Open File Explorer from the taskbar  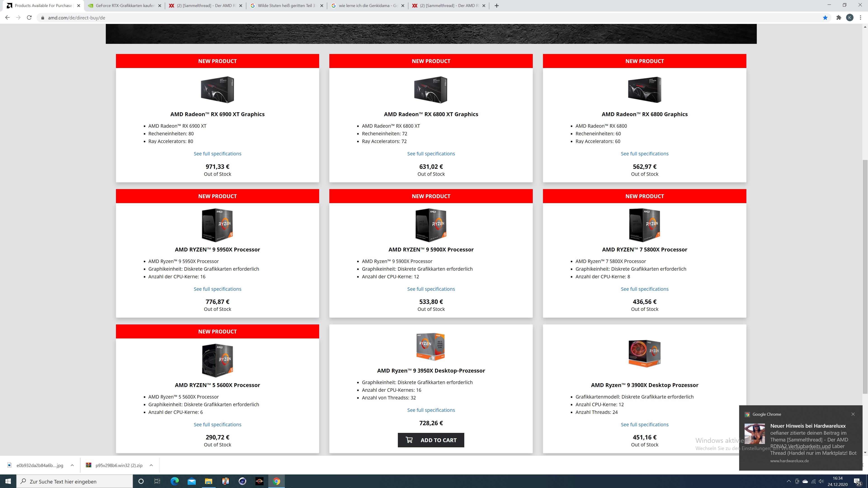click(209, 481)
